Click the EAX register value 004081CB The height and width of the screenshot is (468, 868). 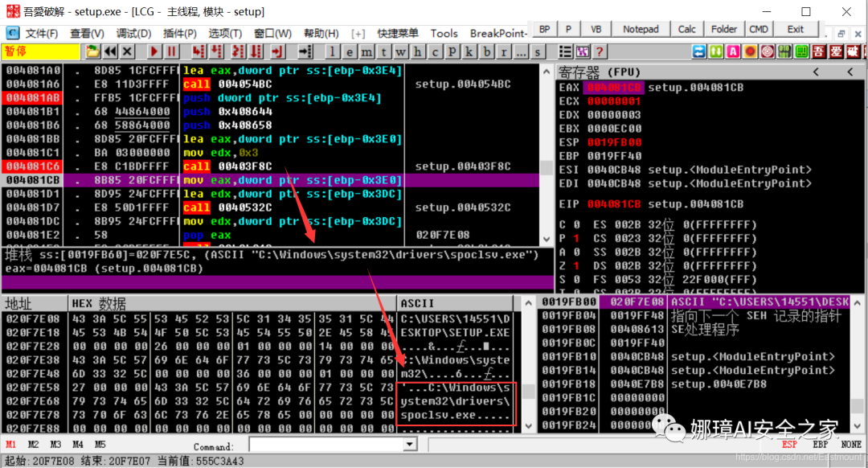click(x=614, y=88)
